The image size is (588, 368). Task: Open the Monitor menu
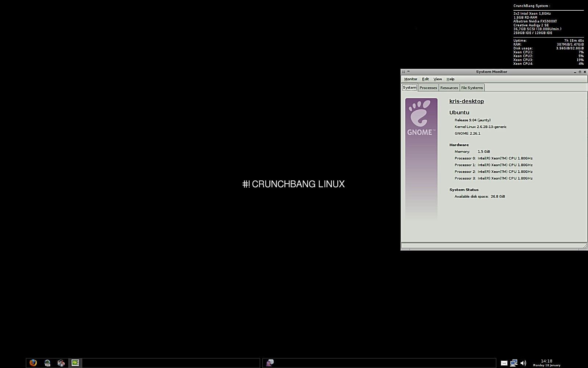tap(410, 79)
